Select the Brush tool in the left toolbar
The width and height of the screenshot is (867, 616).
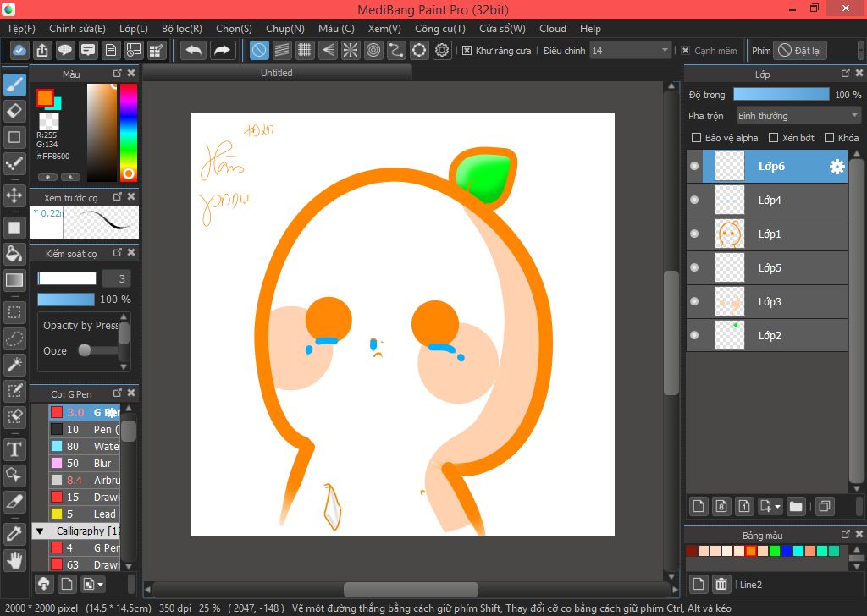14,85
